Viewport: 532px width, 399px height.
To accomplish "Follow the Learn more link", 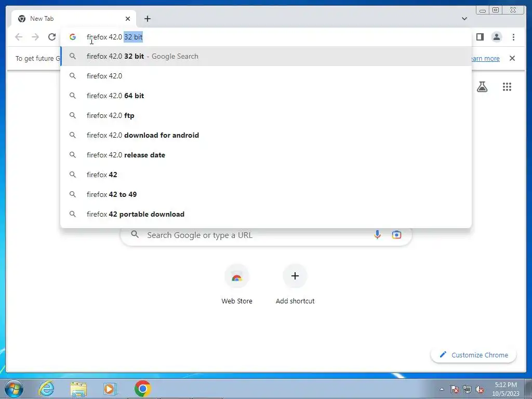I will pyautogui.click(x=486, y=58).
